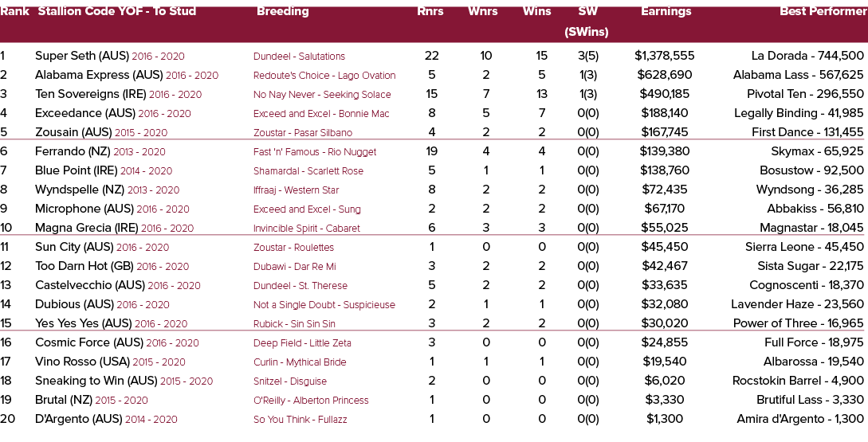The height and width of the screenshot is (442, 868).
Task: Click best performer Pivotal Ten - 296,550
Action: [x=805, y=94]
